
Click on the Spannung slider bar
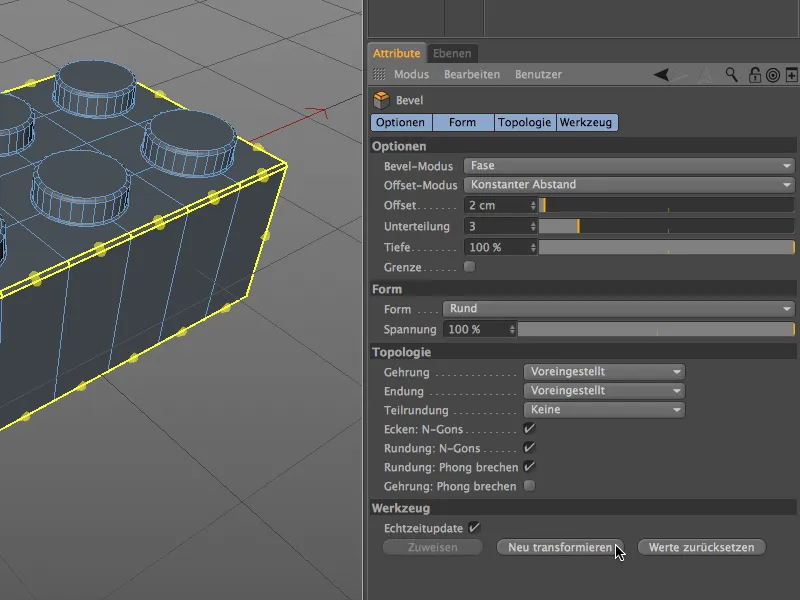[656, 330]
